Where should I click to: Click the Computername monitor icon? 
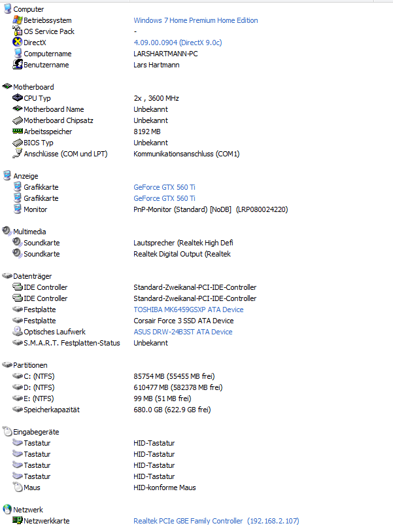click(x=17, y=53)
